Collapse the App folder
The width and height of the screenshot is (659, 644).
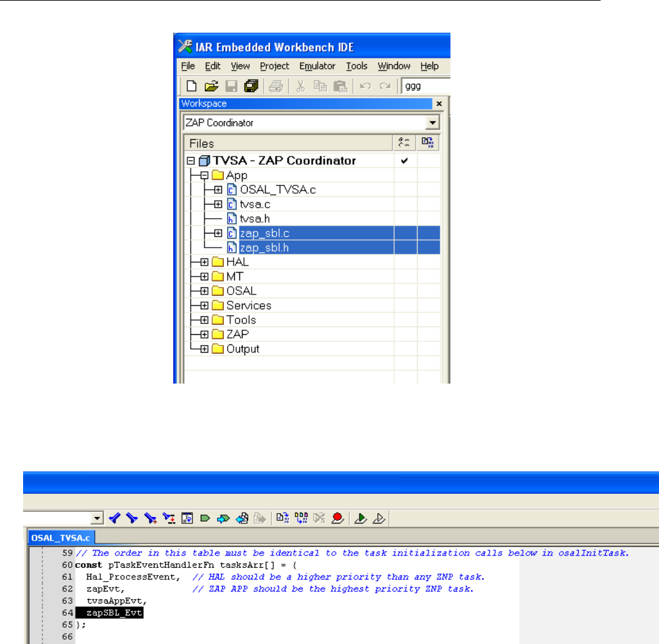click(204, 175)
